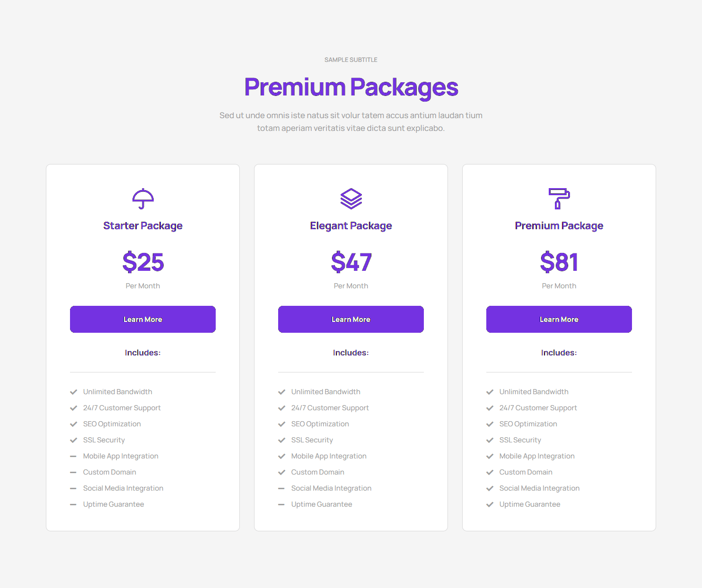Click checkmark beside Premium's Uptime Guarantee
The height and width of the screenshot is (588, 702).
(490, 504)
